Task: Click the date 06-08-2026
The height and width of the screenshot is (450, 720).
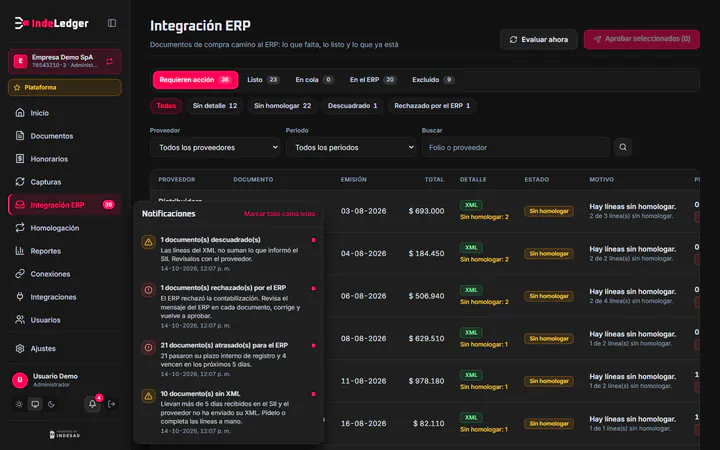Action: [363, 296]
